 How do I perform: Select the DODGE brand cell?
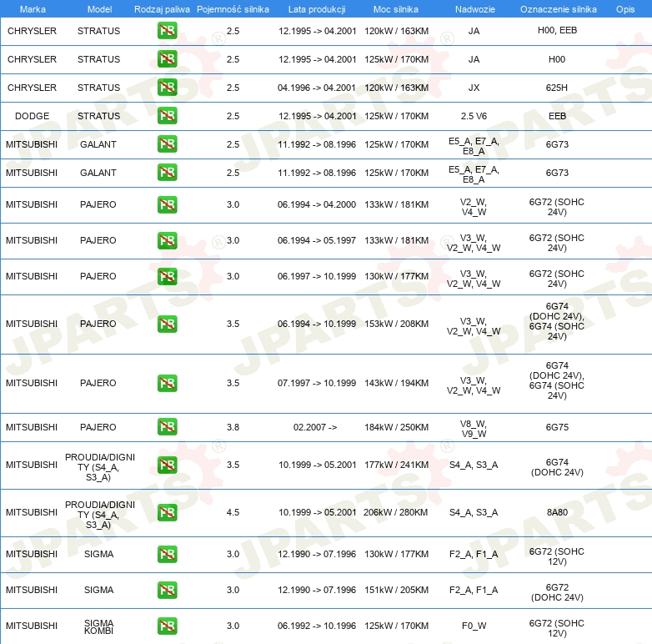point(32,116)
